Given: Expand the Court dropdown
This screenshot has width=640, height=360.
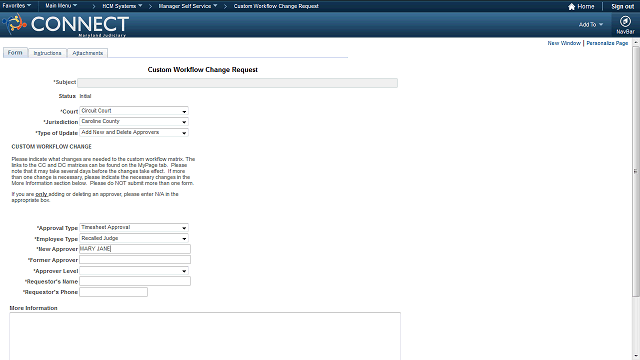Looking at the screenshot, I should [134, 111].
